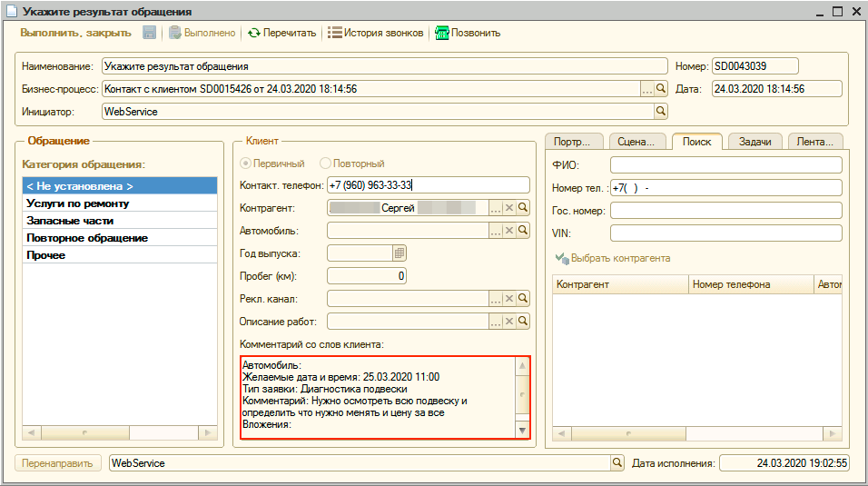Click the Позвонить phone icon

point(442,33)
